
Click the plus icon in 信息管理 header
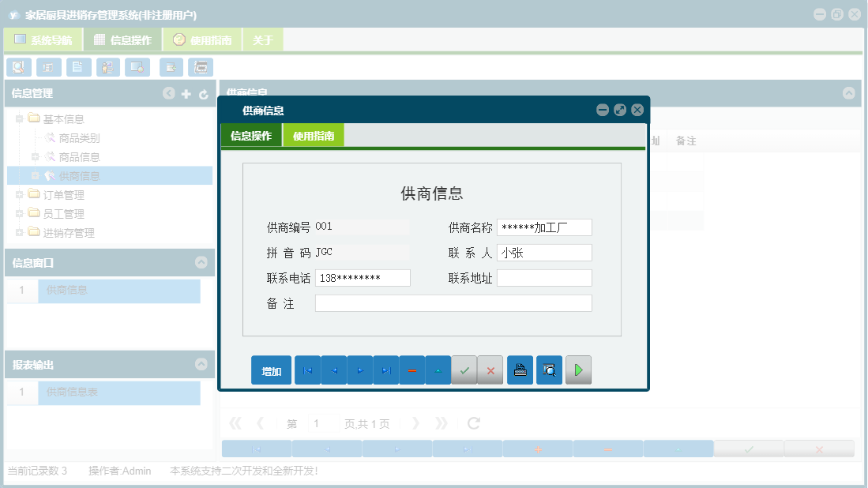click(186, 94)
